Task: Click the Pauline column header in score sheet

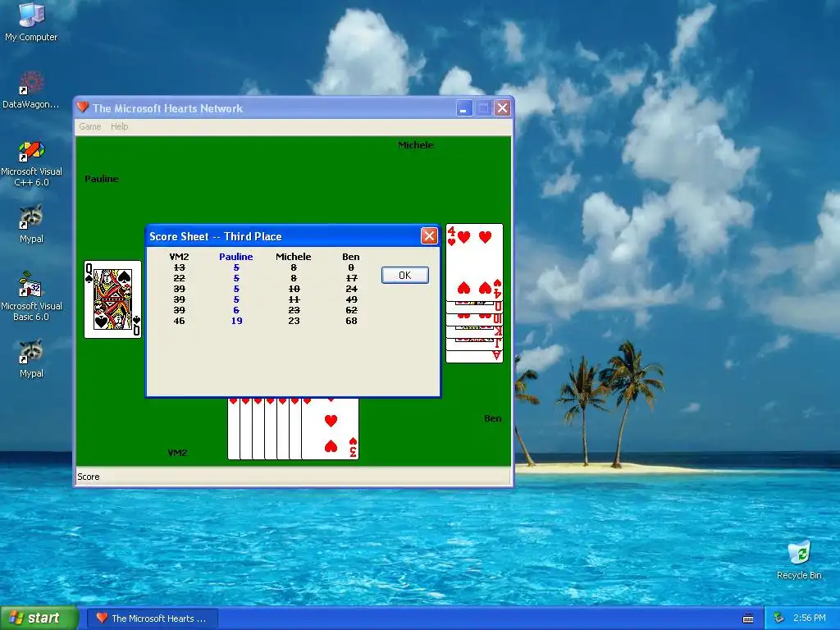Action: [235, 257]
